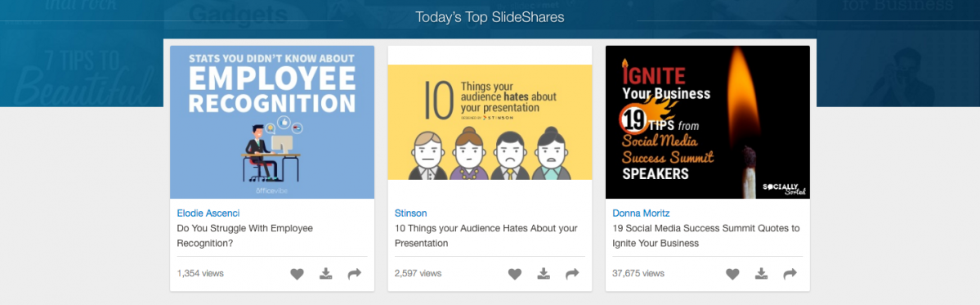Open Donna Moritz's author profile
The width and height of the screenshot is (980, 305).
coord(642,213)
